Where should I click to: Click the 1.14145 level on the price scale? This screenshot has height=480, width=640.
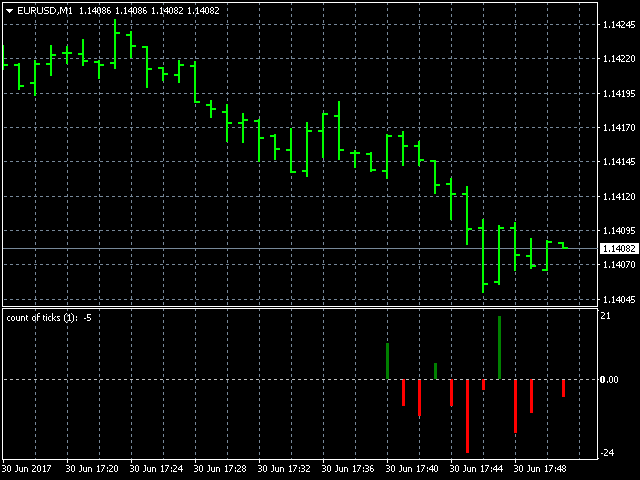coord(619,162)
